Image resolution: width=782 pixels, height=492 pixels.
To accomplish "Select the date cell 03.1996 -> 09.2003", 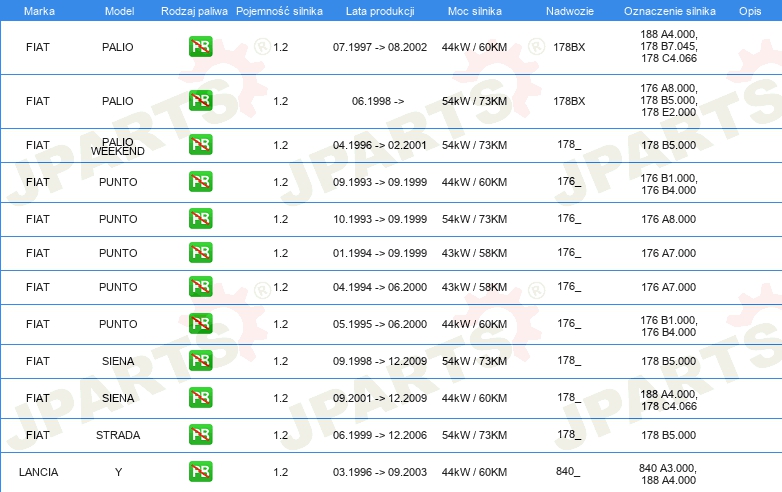I will [380, 472].
